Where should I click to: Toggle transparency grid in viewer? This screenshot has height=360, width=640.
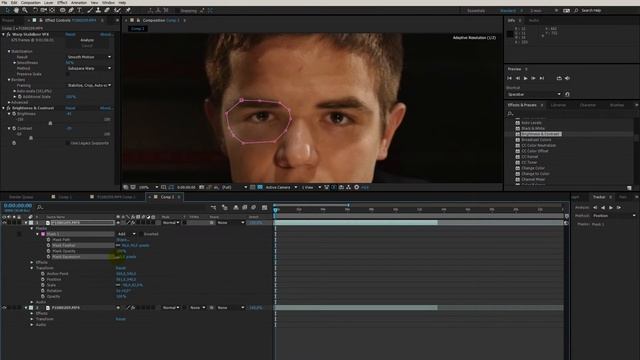click(260, 187)
